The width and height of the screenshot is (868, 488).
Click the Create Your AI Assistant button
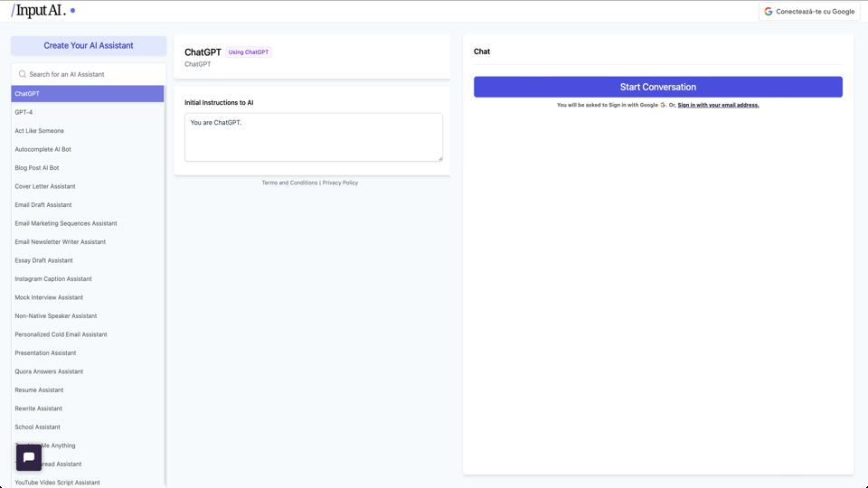pos(89,45)
